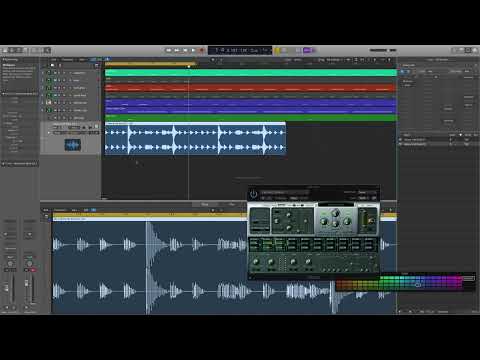Open the Functions menu of the tracks area
Image resolution: width=480 pixels, height=360 pixels.
(x=67, y=60)
